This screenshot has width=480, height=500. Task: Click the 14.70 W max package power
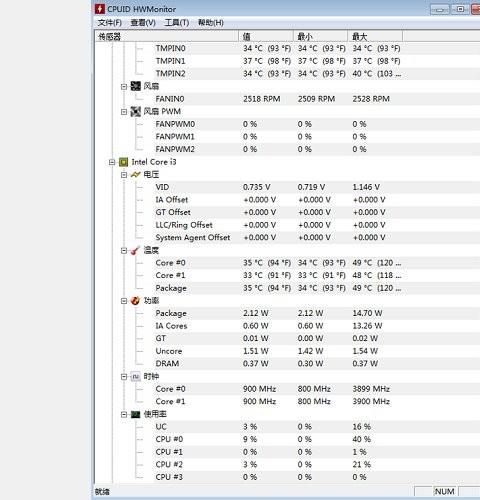[367, 313]
